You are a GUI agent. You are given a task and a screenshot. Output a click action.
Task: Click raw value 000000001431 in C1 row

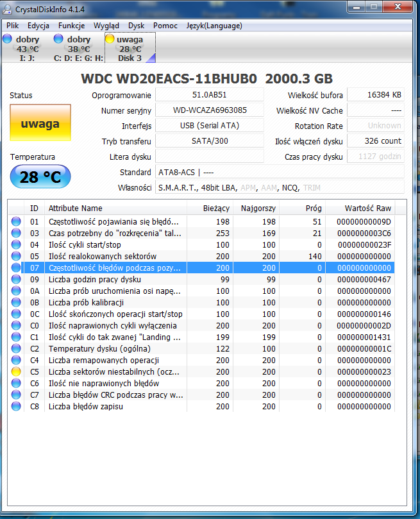364,337
